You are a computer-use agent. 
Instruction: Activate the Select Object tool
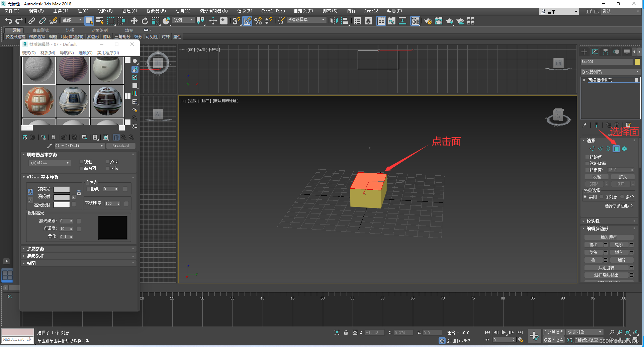(89, 21)
